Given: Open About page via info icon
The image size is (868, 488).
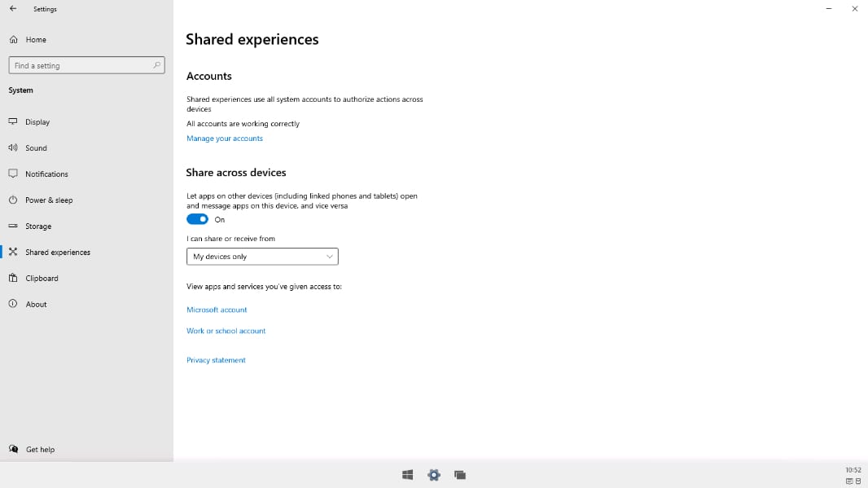Looking at the screenshot, I should click(x=13, y=304).
